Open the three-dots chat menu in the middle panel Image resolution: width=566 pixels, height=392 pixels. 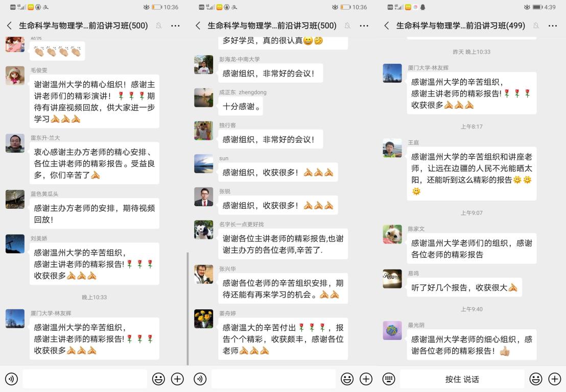point(364,26)
